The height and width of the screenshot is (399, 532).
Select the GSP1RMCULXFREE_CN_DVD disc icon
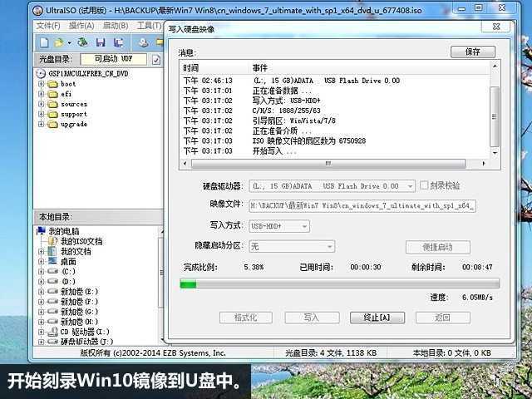(41, 74)
